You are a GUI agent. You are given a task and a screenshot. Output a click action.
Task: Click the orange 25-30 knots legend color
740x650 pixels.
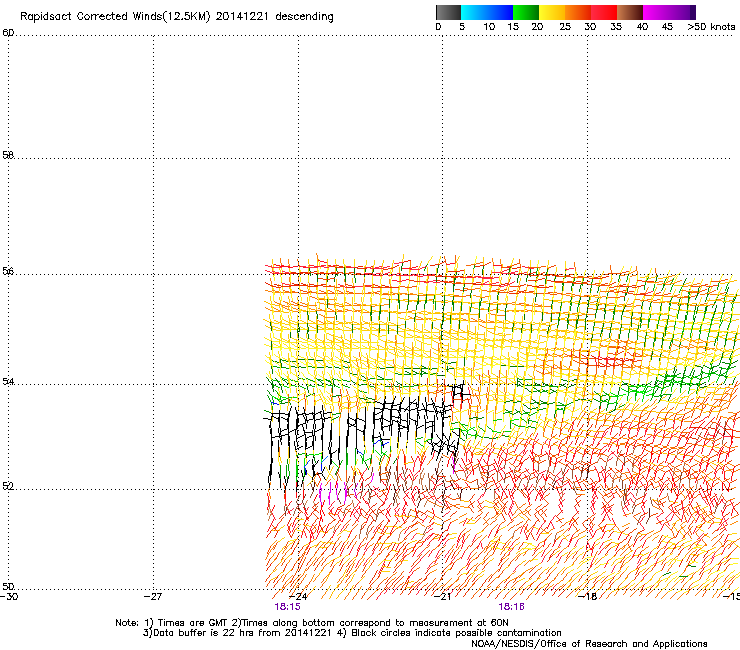(x=578, y=12)
